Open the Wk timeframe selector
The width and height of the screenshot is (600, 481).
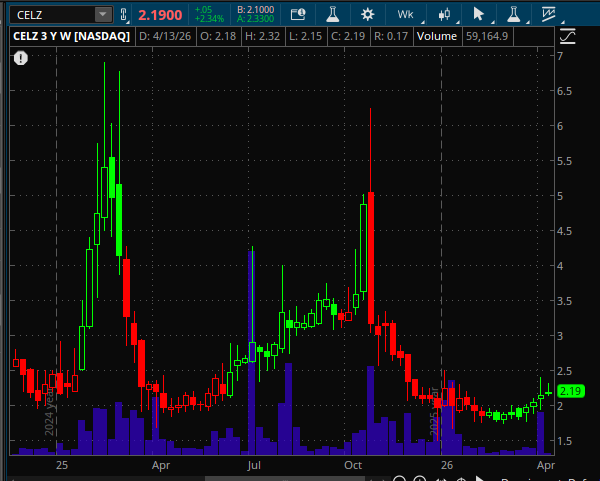pos(405,15)
